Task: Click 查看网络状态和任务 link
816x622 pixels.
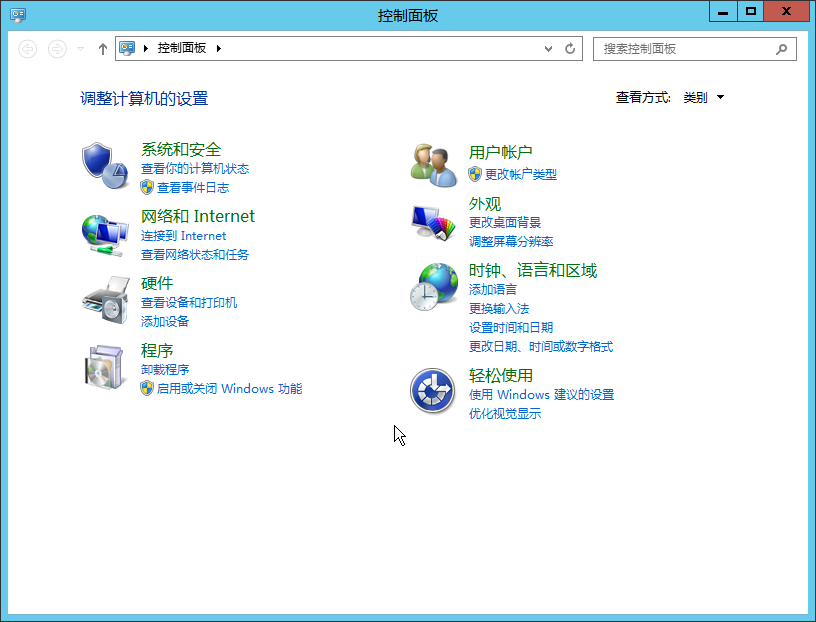Action: [x=195, y=255]
